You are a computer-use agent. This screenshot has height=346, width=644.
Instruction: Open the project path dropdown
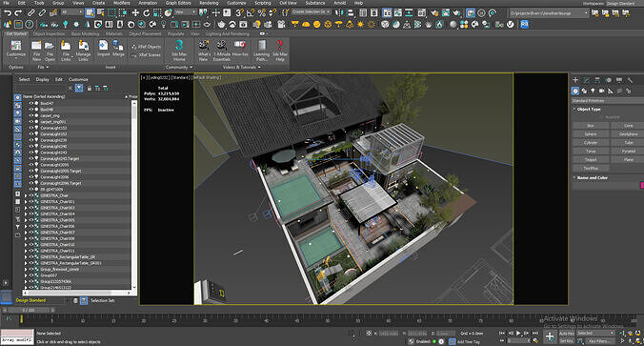tap(549, 13)
